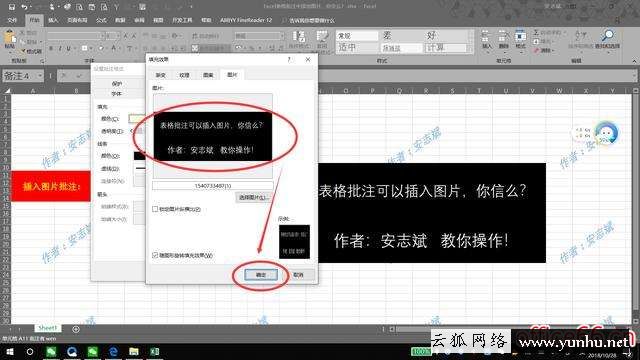This screenshot has height=360, width=640.
Task: Switch to the 开发工具 ribbon tab
Action: point(182,20)
